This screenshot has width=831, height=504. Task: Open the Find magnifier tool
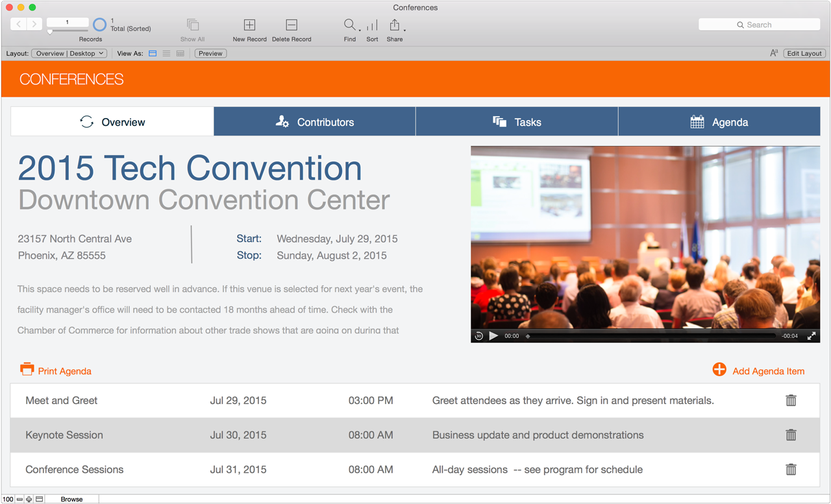[x=349, y=25]
